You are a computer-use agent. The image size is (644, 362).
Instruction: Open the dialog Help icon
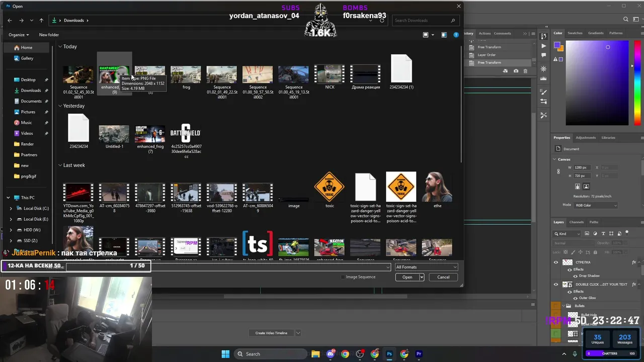click(456, 35)
